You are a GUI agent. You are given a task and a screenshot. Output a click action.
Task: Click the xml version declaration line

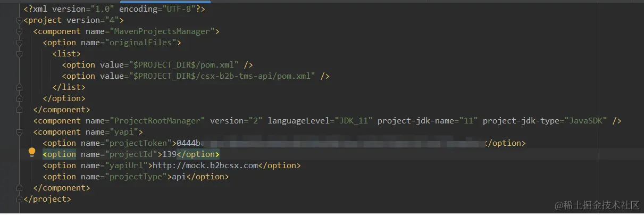pos(114,9)
